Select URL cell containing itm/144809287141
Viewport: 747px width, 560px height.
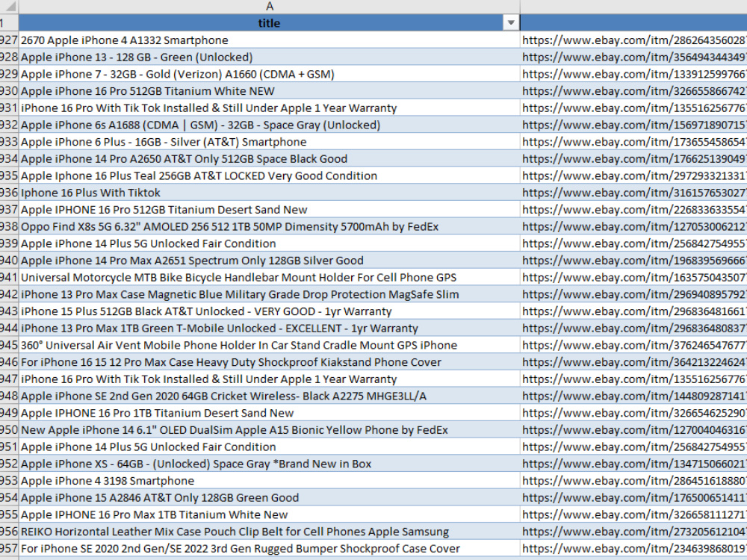[633, 396]
